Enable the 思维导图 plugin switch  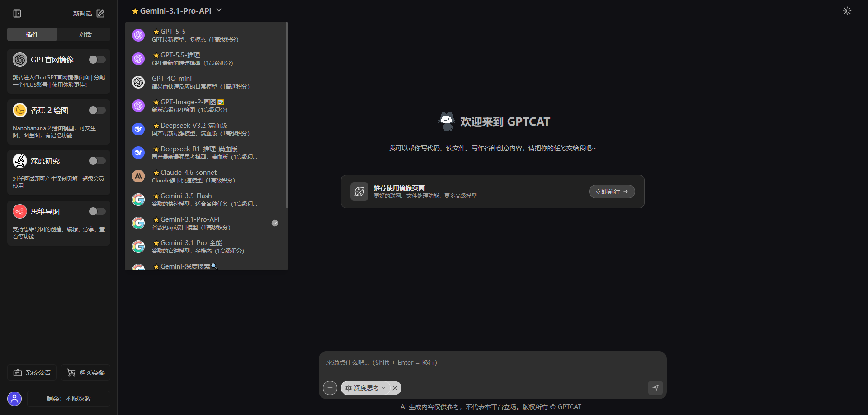(97, 211)
